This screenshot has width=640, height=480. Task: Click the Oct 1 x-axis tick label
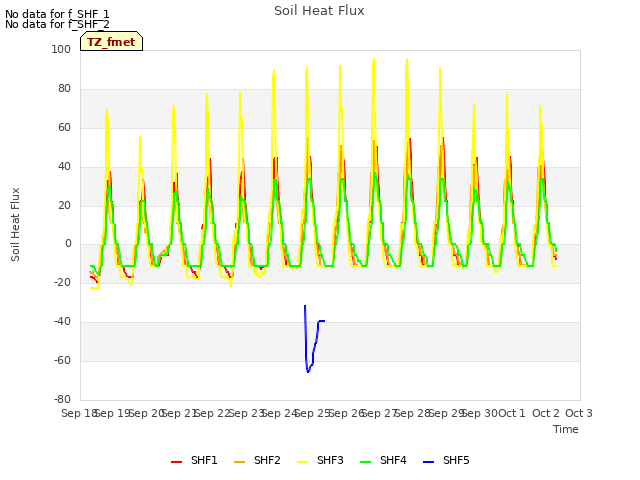(x=512, y=413)
